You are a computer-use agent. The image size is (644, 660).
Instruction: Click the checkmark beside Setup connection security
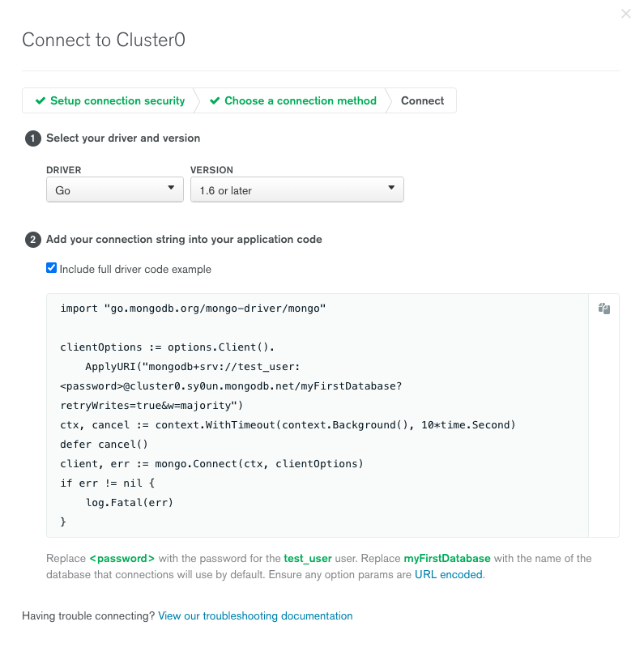point(40,101)
